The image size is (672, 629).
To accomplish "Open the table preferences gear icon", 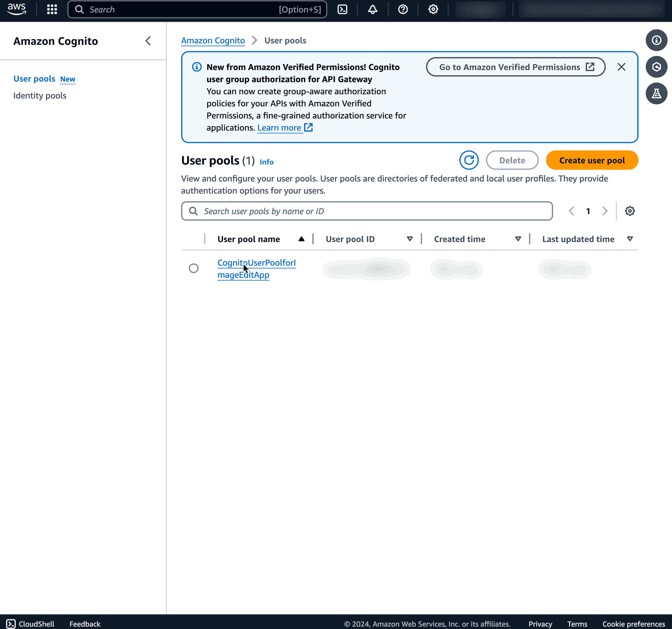I will pyautogui.click(x=629, y=210).
